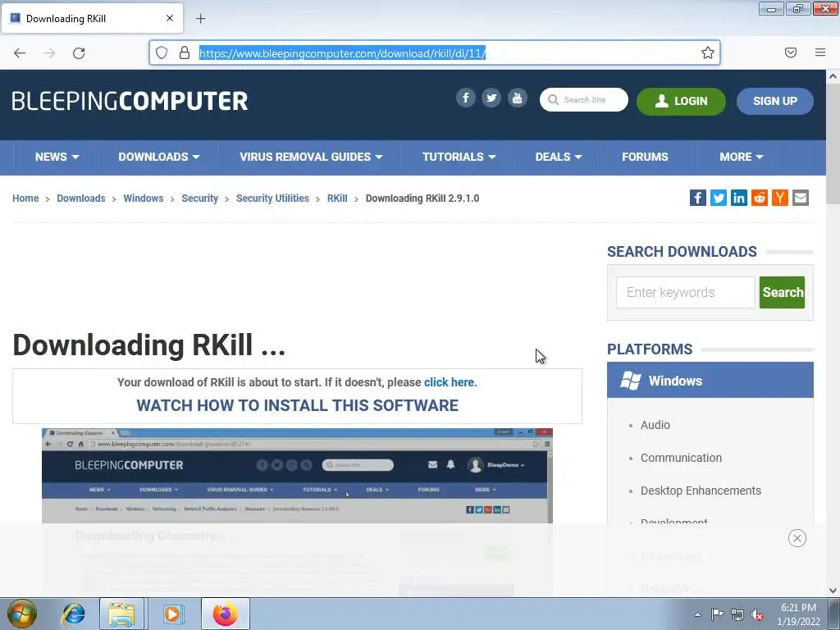Open Windows Explorer from taskbar
Screen dimensions: 840x630
point(121,614)
